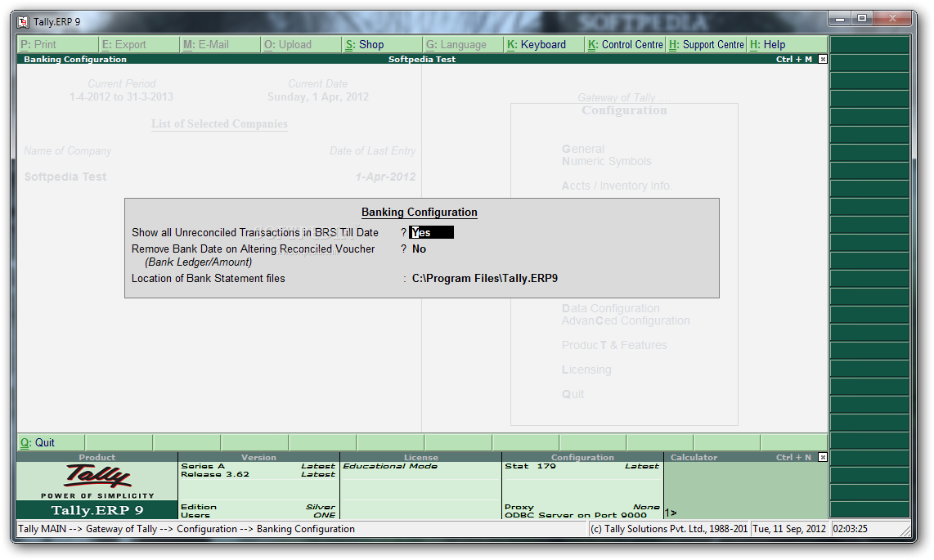Click the bank statement location path field
Image resolution: width=934 pixels, height=560 pixels.
(485, 279)
